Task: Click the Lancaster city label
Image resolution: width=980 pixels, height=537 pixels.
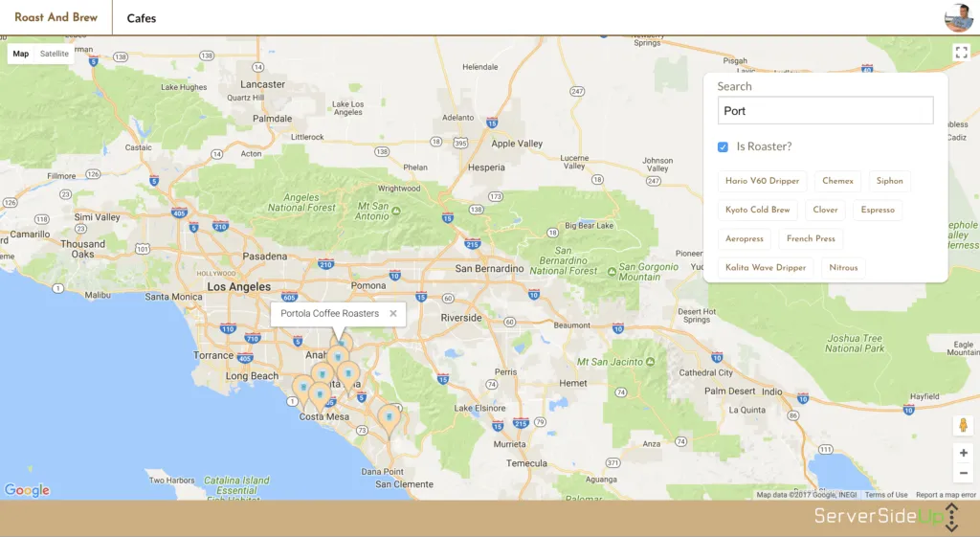Action: click(262, 84)
